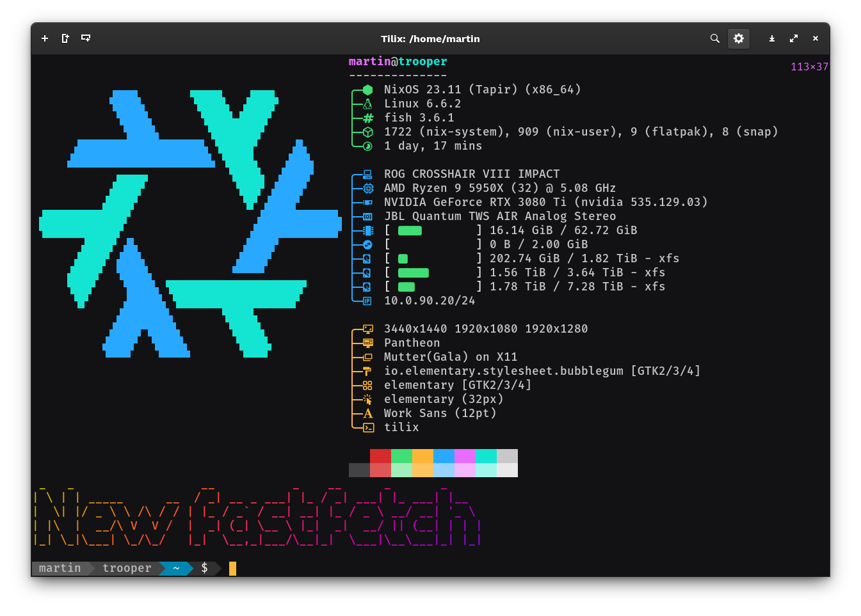Click the text 10.0.90.20/24
The height and width of the screenshot is (616, 861).
(430, 301)
